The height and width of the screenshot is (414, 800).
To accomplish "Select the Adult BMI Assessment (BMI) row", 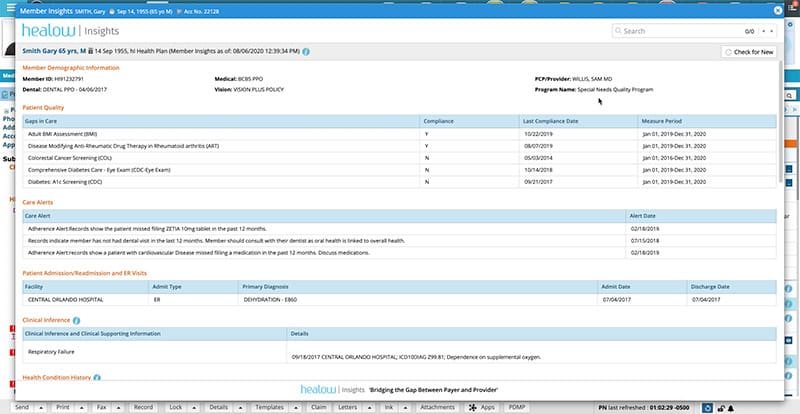I will pos(399,134).
